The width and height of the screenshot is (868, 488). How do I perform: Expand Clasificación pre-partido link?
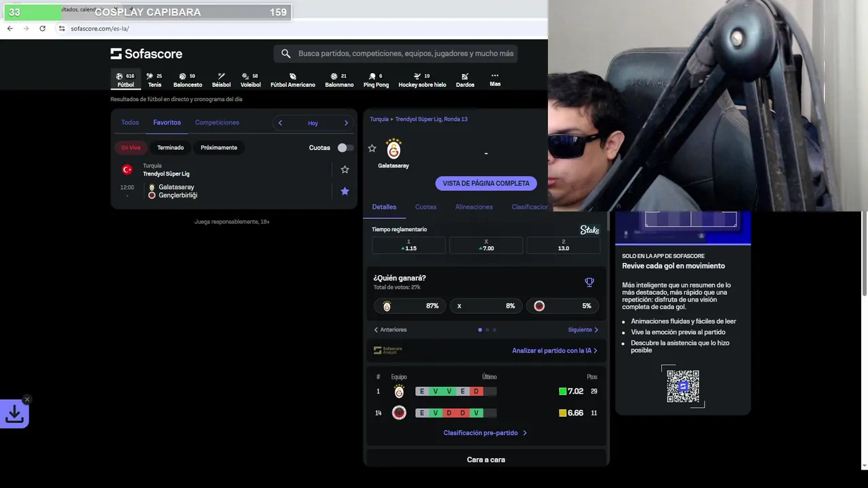486,433
